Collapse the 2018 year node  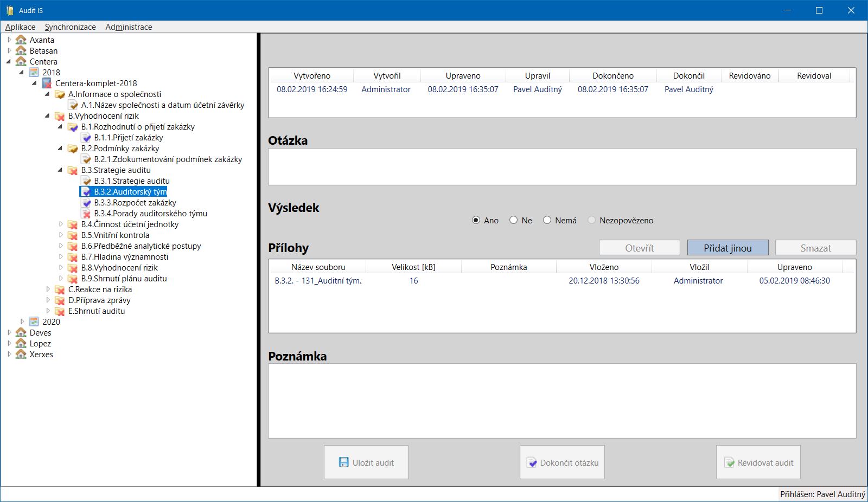[22, 73]
